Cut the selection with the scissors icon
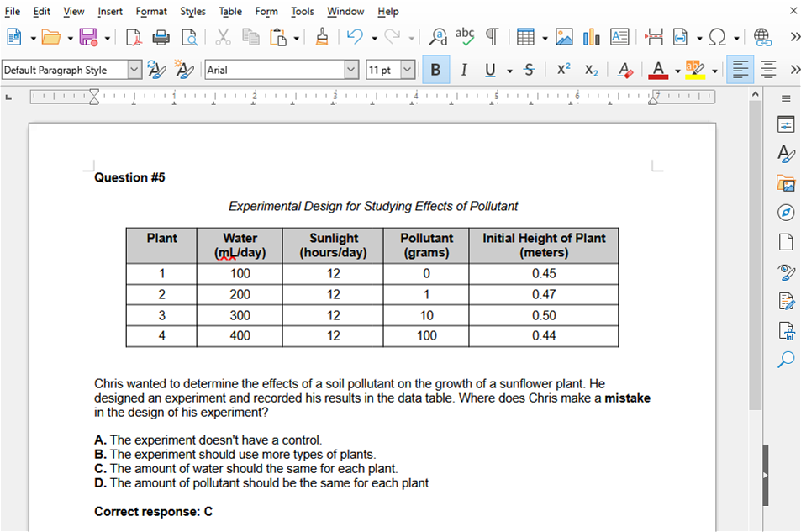Image resolution: width=801 pixels, height=532 pixels. [223, 37]
